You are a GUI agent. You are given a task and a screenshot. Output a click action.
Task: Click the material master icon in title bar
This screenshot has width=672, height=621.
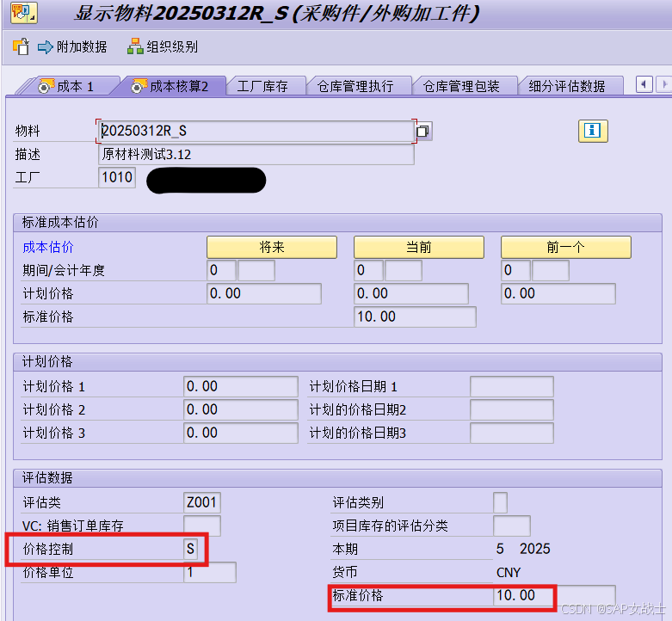[24, 12]
